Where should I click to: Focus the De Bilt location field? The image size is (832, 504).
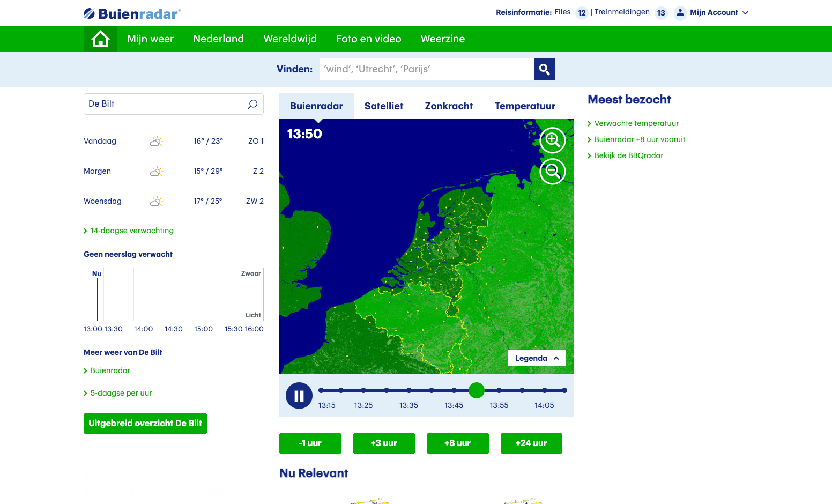pos(174,104)
